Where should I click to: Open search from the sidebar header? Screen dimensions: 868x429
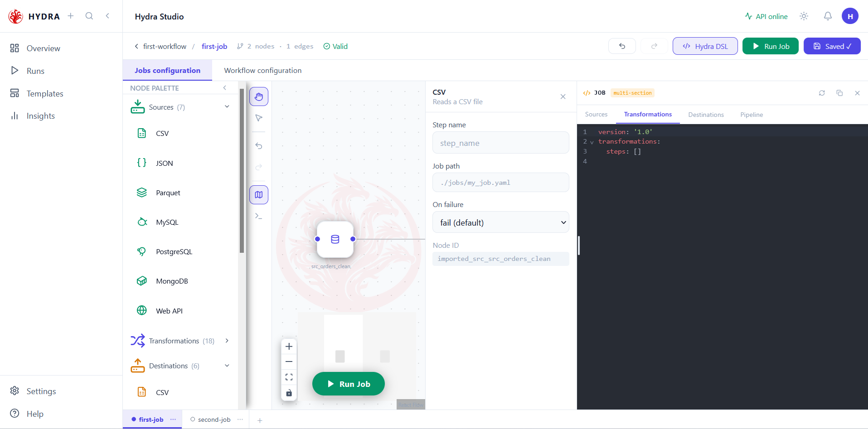[x=89, y=16]
